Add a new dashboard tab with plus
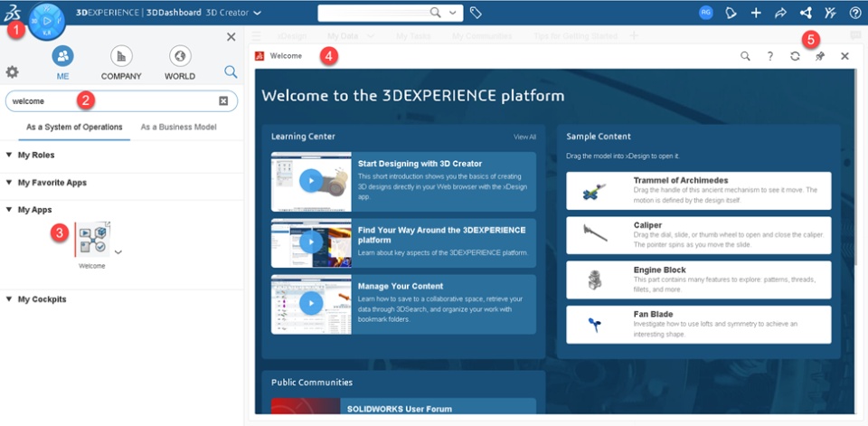 pyautogui.click(x=635, y=35)
